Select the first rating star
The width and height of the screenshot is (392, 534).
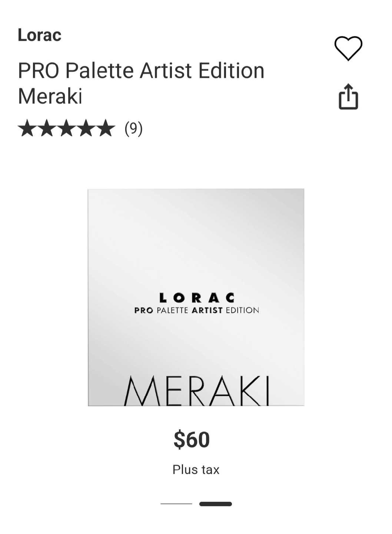coord(27,128)
